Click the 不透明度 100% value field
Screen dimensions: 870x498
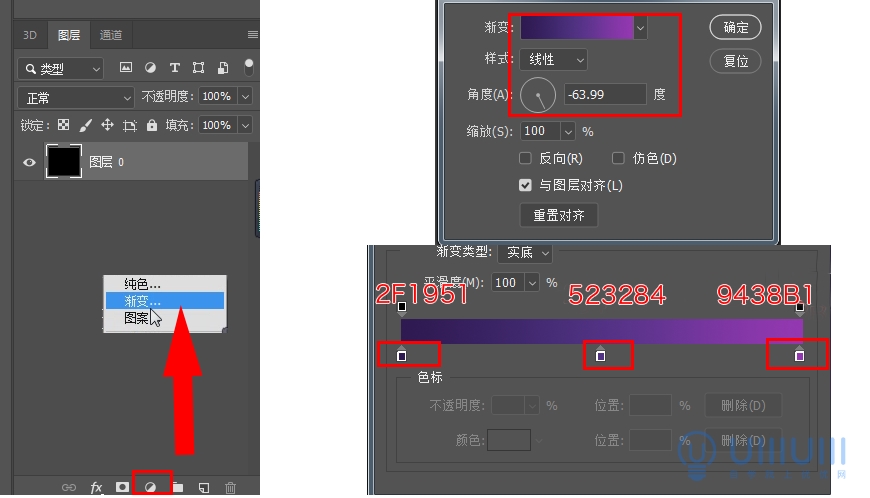point(218,96)
